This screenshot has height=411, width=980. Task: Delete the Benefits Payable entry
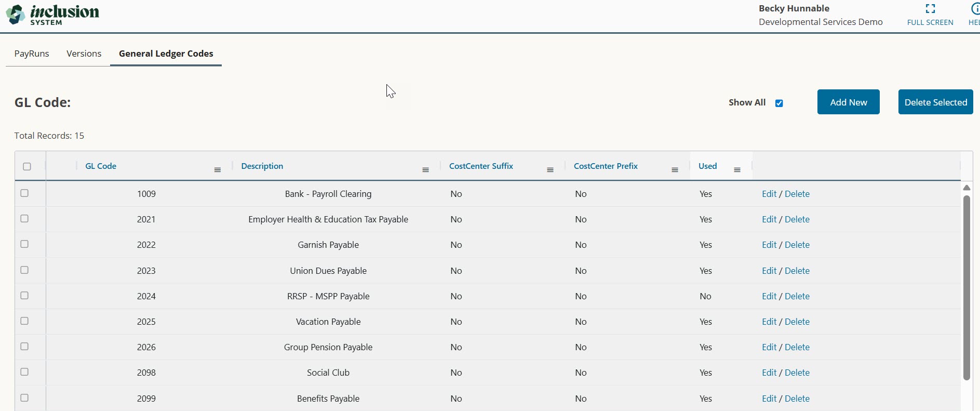click(x=797, y=399)
